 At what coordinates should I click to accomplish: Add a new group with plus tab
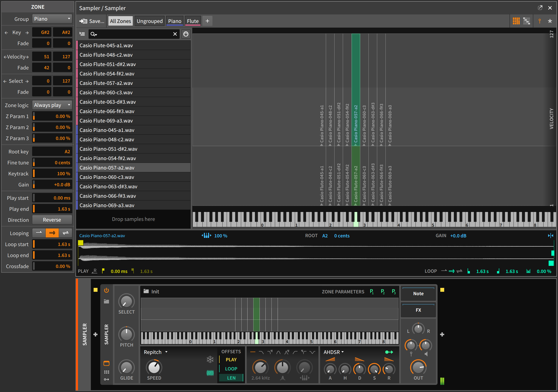(207, 21)
